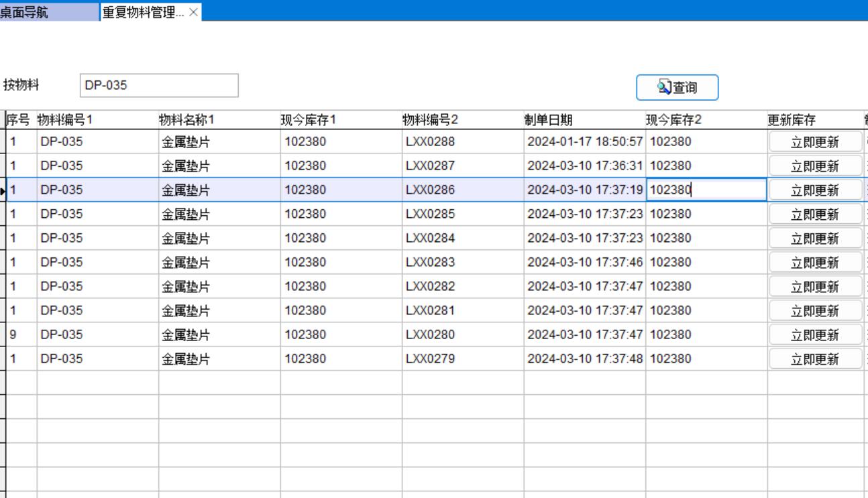Close the 重复物料管理 tab
Image resolution: width=868 pixels, height=498 pixels.
point(193,12)
